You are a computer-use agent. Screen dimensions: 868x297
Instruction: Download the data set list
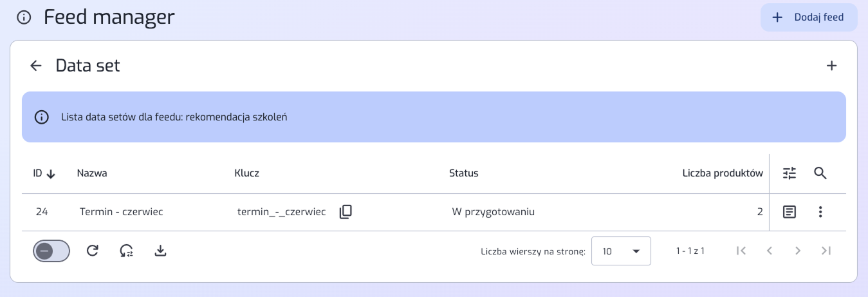pyautogui.click(x=161, y=251)
